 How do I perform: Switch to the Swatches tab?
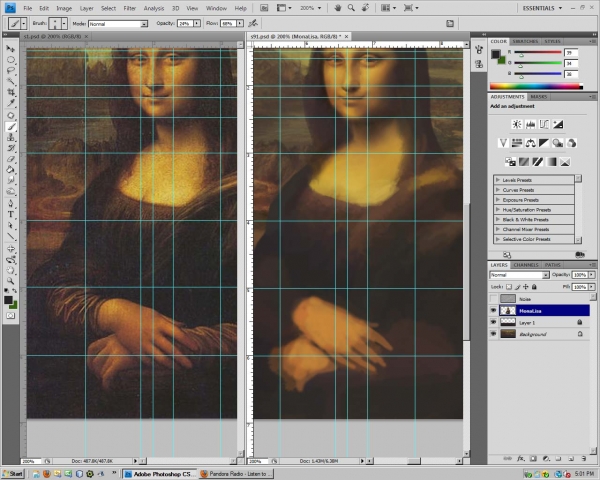coord(525,41)
